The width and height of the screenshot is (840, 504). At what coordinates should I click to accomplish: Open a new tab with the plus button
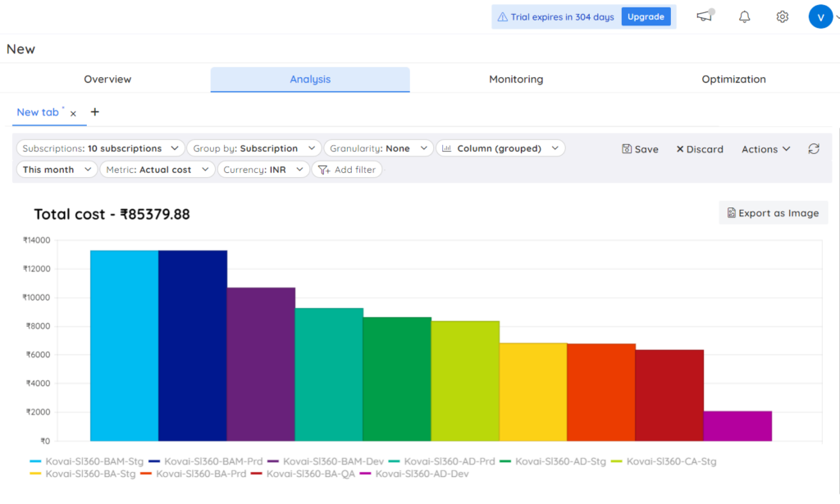pyautogui.click(x=94, y=112)
